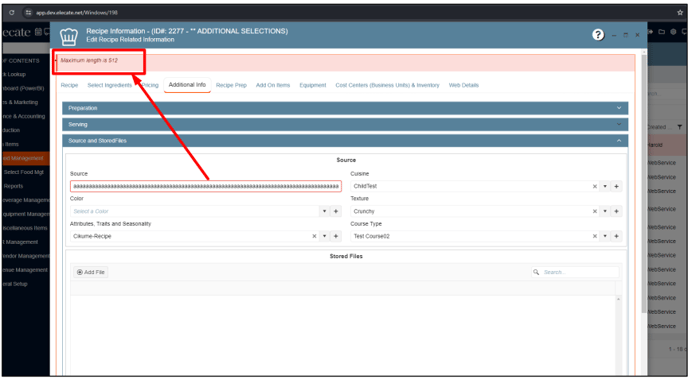Viewport: 688px width, 379px height.
Task: Open Reports in the sidebar
Action: 13,186
